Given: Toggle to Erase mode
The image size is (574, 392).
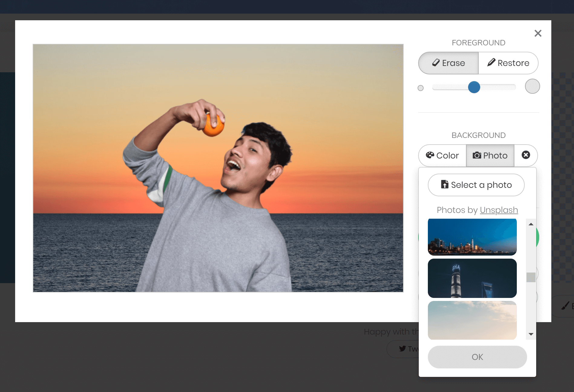Looking at the screenshot, I should point(448,63).
